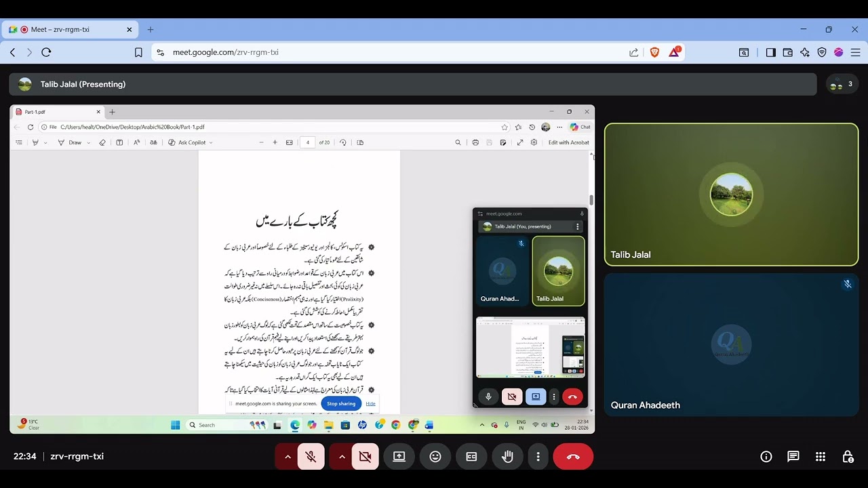Open Brave VPN shield icon

coord(822,52)
